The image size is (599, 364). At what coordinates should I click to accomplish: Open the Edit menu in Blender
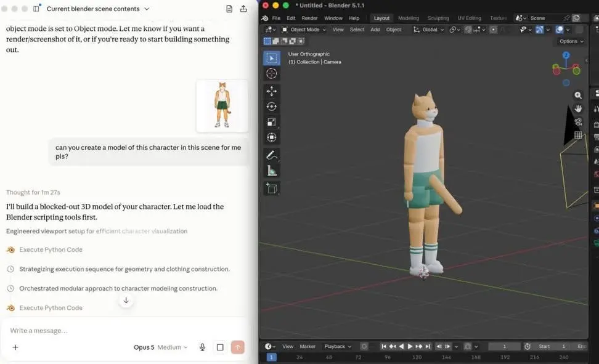tap(291, 18)
